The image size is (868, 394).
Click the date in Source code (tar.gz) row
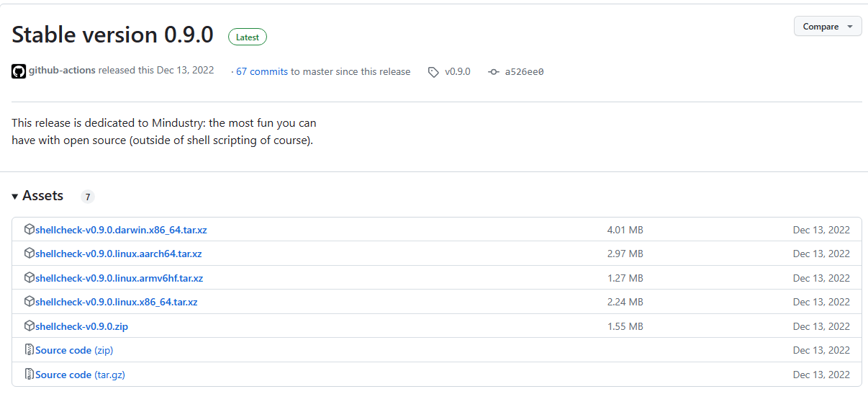821,375
